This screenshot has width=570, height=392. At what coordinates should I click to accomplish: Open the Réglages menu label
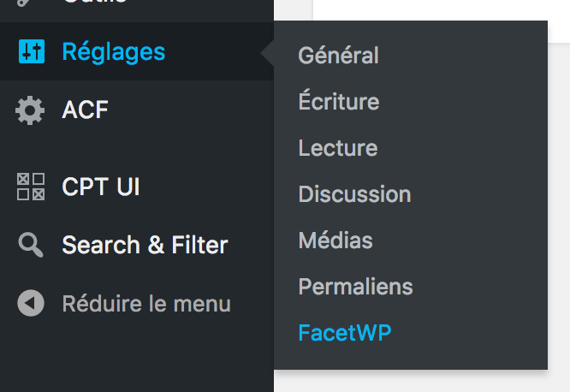click(113, 51)
